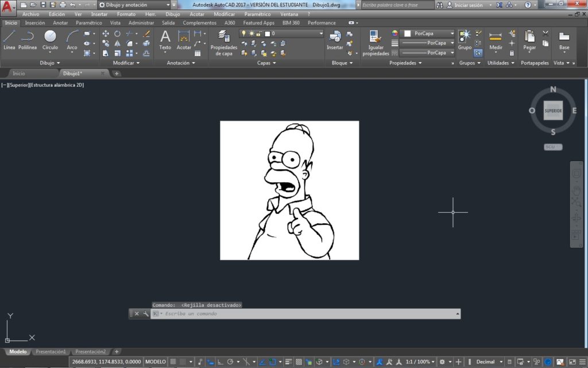Open the 1:1 / 100% annotation scale dropdown
This screenshot has width=588, height=368.
[x=420, y=362]
